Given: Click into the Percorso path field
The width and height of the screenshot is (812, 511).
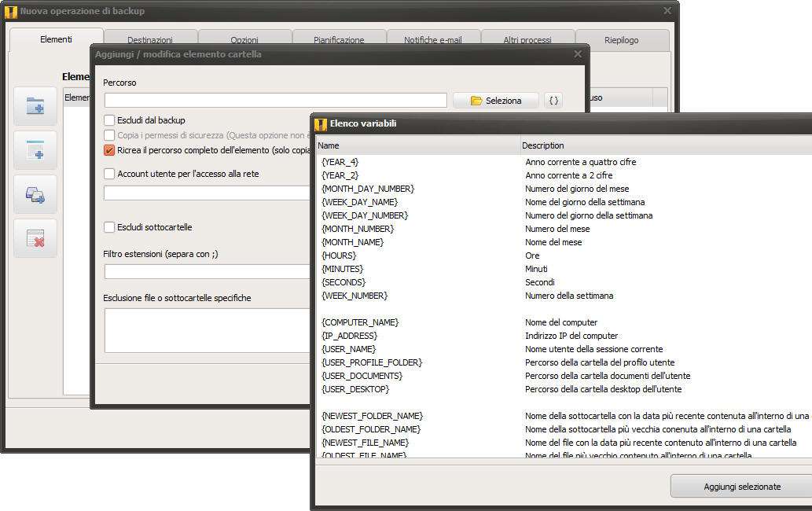Looking at the screenshot, I should [x=275, y=101].
